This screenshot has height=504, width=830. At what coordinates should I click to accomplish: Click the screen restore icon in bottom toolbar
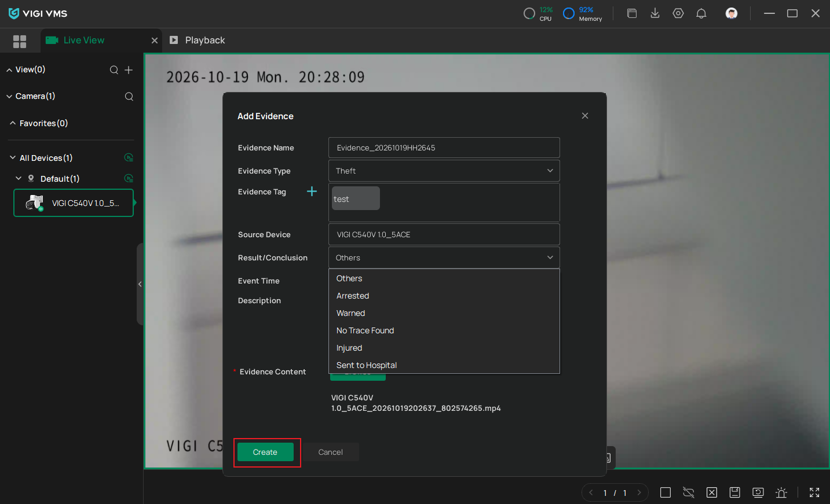pyautogui.click(x=758, y=492)
